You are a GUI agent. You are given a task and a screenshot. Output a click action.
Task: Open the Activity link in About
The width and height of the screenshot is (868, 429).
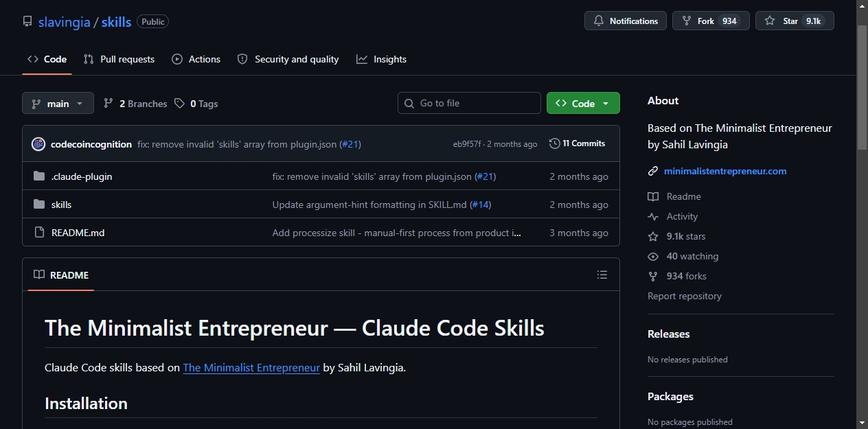tap(673, 216)
